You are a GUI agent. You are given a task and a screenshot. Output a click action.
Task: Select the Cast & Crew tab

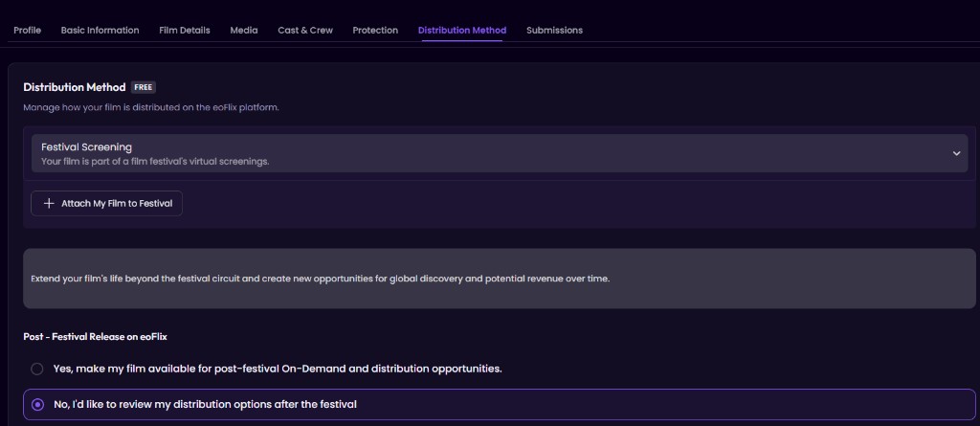[305, 30]
